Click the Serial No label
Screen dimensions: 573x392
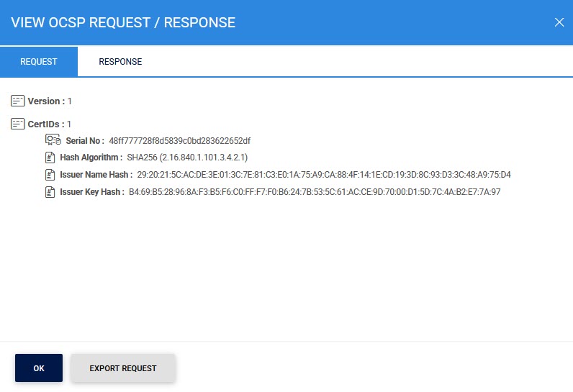click(85, 141)
